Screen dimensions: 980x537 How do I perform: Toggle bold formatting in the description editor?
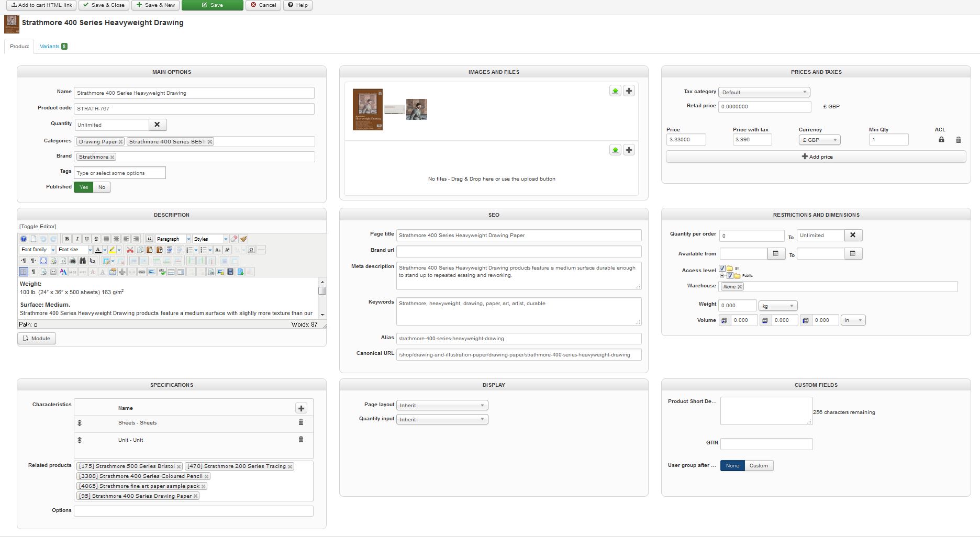pyautogui.click(x=67, y=239)
